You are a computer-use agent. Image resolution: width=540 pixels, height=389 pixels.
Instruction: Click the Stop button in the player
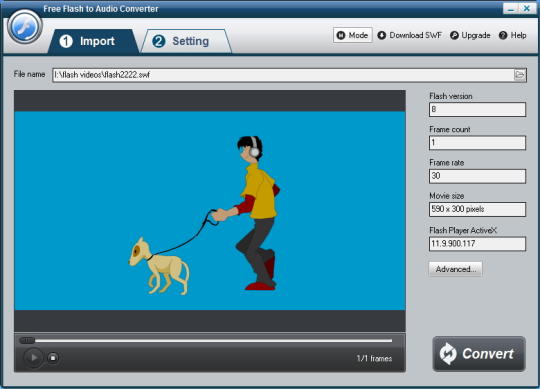pyautogui.click(x=53, y=358)
